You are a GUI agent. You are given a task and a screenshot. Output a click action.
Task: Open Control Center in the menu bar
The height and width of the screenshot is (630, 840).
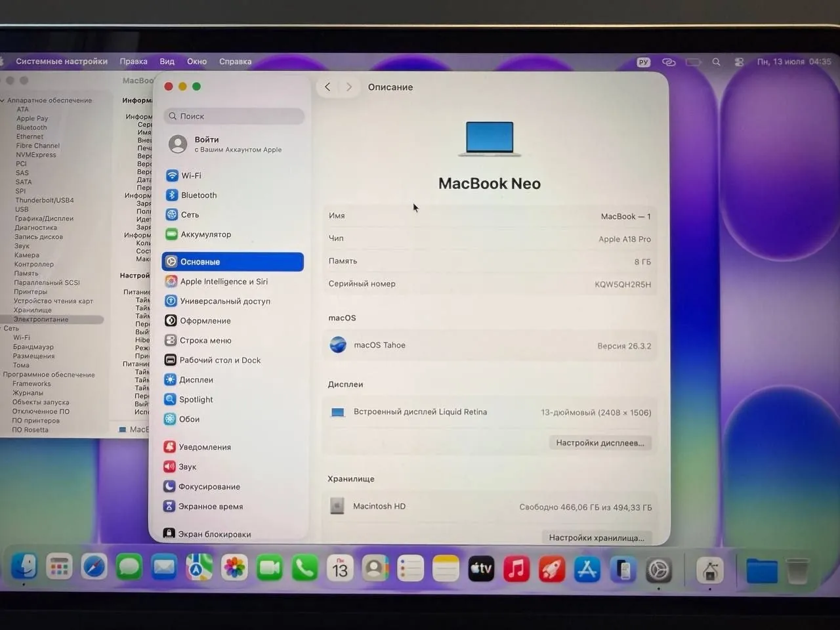tap(739, 62)
